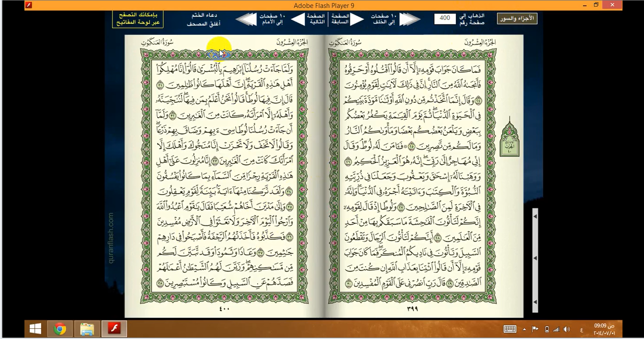Click أغلق المصحف to close the mushaf
Screen dimensions: 644x339
[204, 23]
